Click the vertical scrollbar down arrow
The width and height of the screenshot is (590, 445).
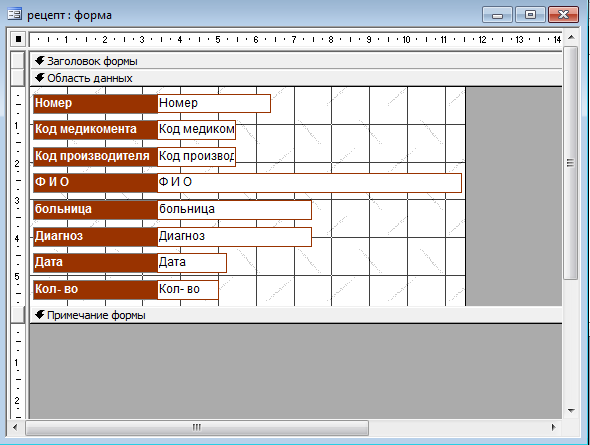571,411
